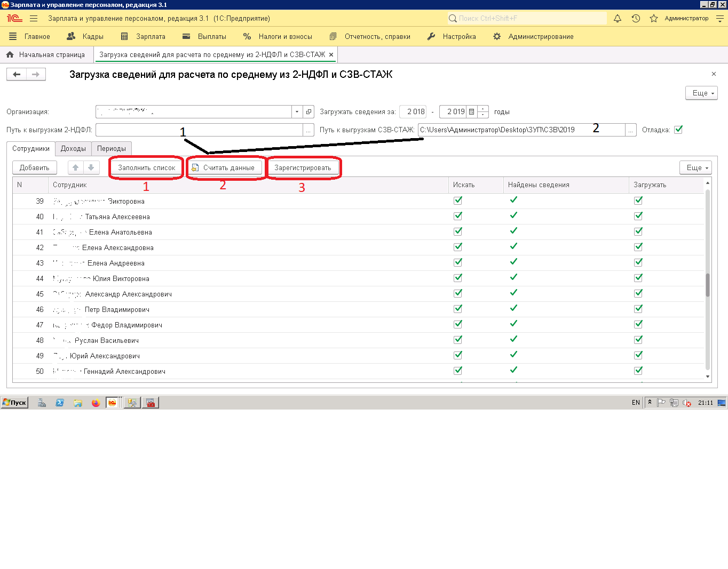Click Заполнить список button

tap(147, 167)
